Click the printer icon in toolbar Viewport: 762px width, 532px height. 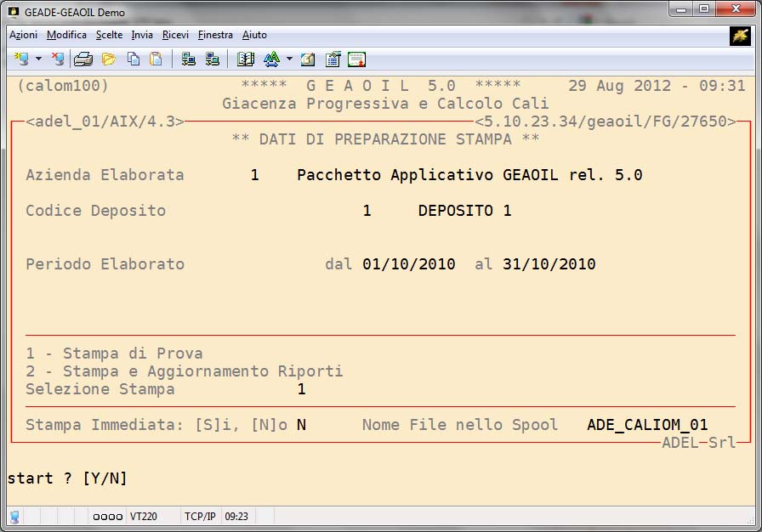82,59
